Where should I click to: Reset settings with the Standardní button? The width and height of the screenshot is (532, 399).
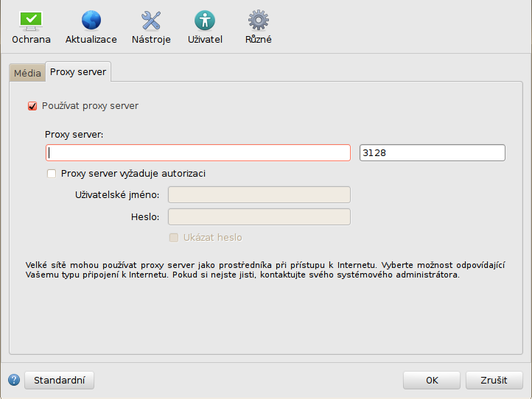(x=60, y=381)
